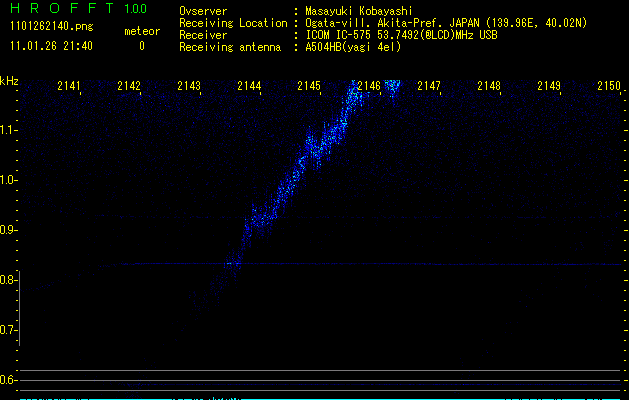Click the ICOM IC-575 receiver text
Viewport: 629px width, 400px height.
coord(401,35)
